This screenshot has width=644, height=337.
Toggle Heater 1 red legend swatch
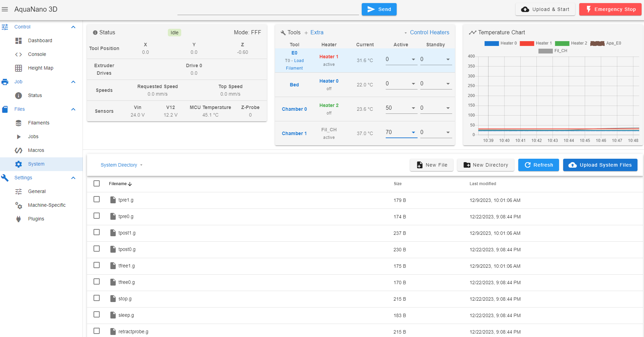pos(527,43)
